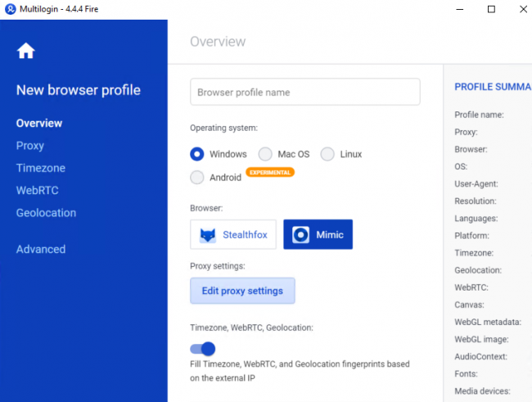The image size is (532, 402).
Task: Choose the Mimic browser button
Action: pyautogui.click(x=318, y=235)
